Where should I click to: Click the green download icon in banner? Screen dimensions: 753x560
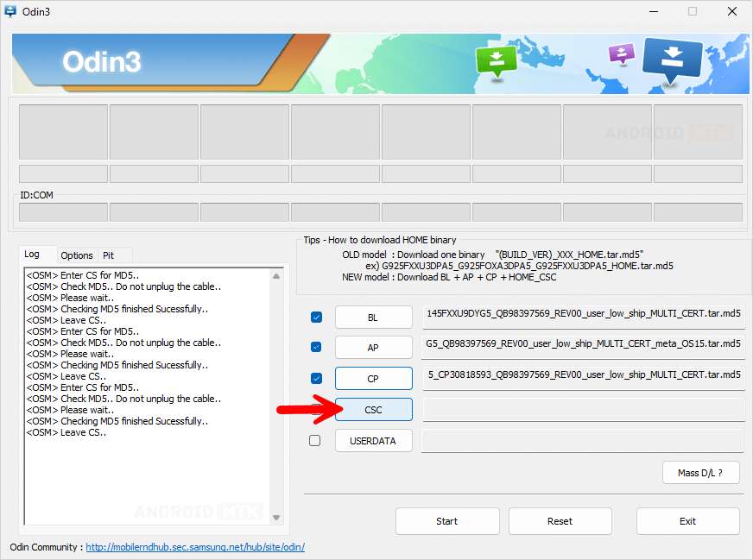pos(496,60)
